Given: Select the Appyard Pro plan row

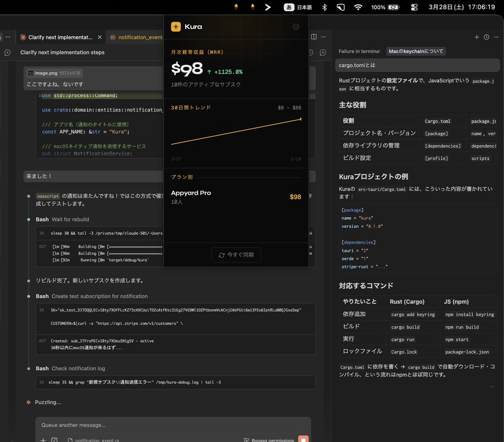Looking at the screenshot, I should pyautogui.click(x=236, y=197).
